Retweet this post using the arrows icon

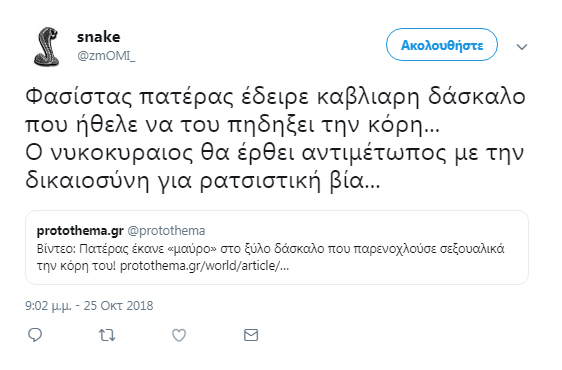107,335
